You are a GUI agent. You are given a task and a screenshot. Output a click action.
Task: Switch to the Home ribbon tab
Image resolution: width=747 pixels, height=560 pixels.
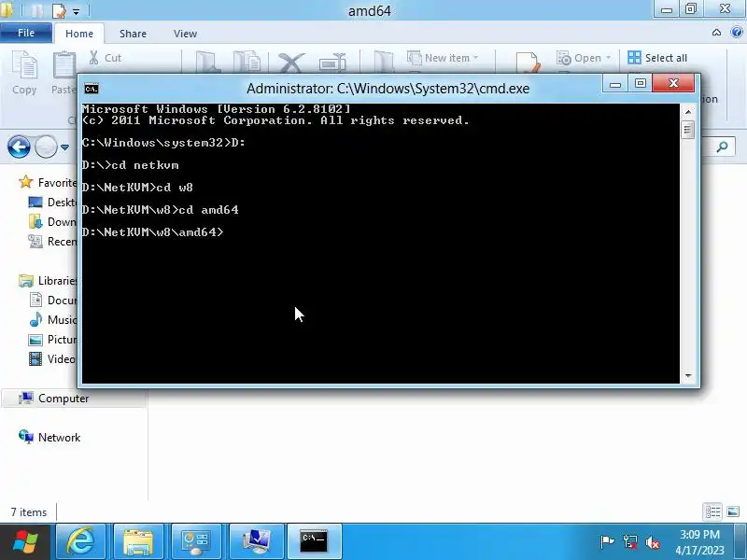79,34
